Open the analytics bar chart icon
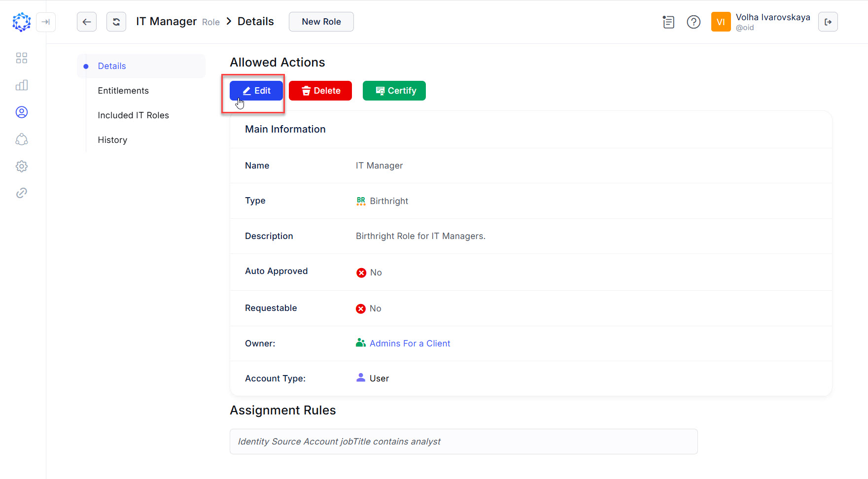This screenshot has height=479, width=868. tap(22, 85)
